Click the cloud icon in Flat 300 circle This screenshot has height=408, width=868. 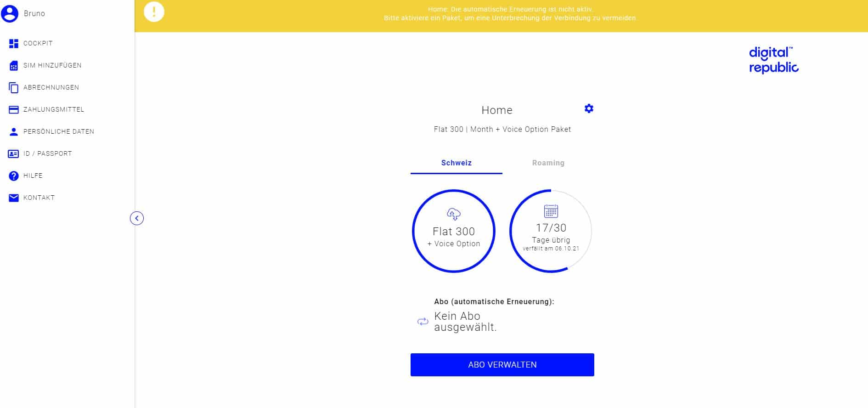pyautogui.click(x=454, y=214)
